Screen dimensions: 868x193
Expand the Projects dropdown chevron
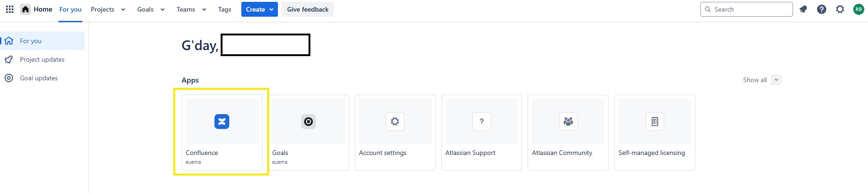pyautogui.click(x=123, y=9)
